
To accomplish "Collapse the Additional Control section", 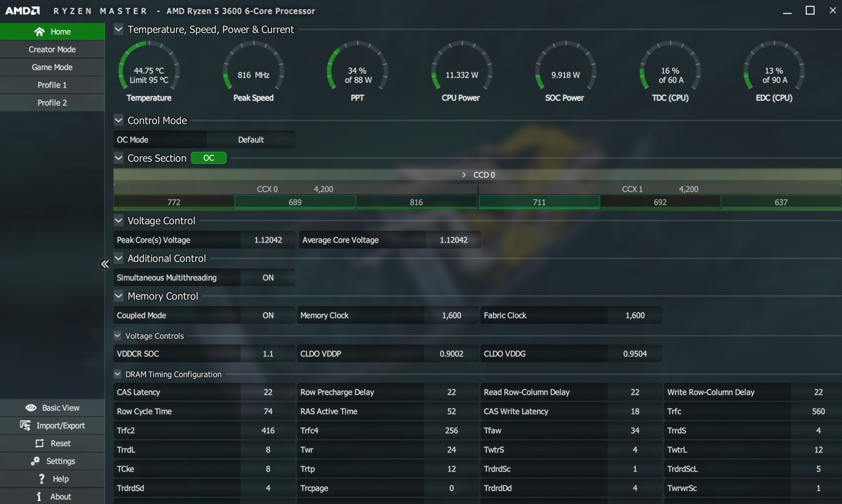I will (x=118, y=258).
